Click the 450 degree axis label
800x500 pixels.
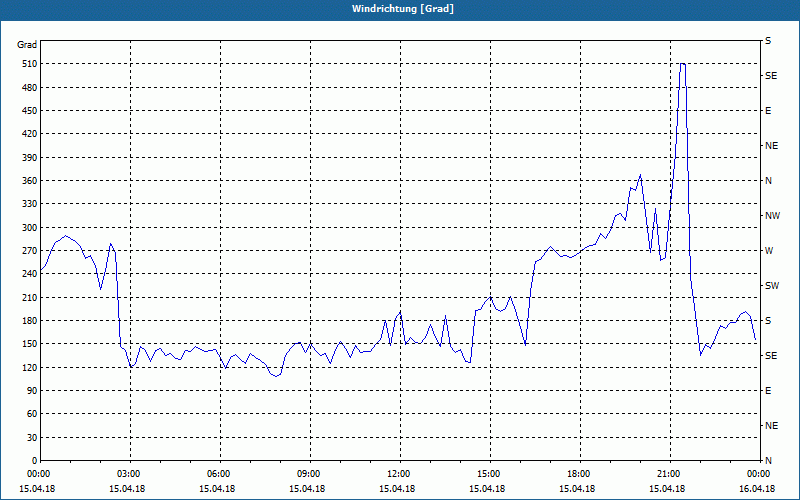[30, 111]
